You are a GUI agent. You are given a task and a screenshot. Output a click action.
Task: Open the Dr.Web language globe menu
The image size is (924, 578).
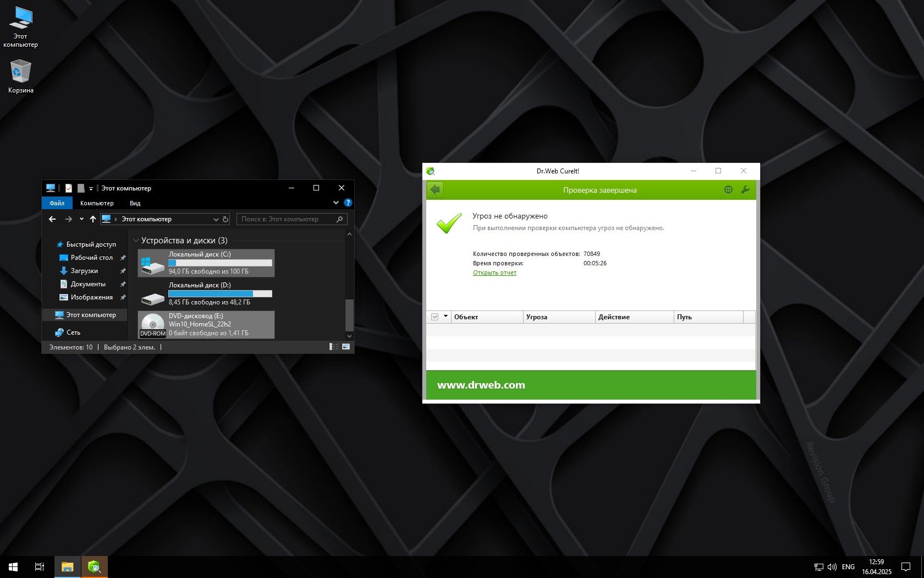coord(728,190)
